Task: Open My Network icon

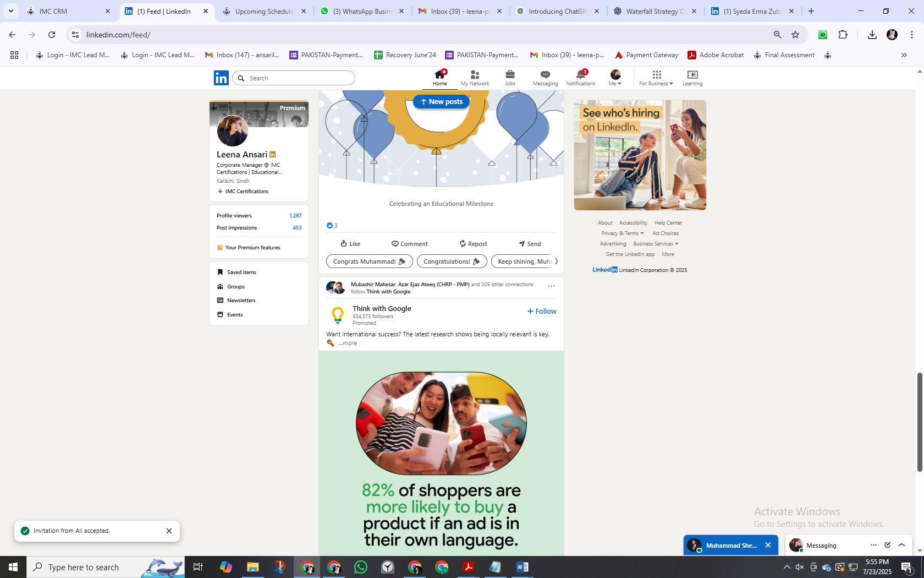Action: click(475, 78)
